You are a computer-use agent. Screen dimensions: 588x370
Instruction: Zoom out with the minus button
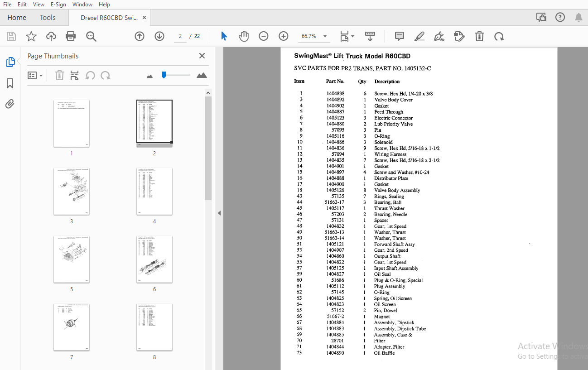click(x=264, y=36)
